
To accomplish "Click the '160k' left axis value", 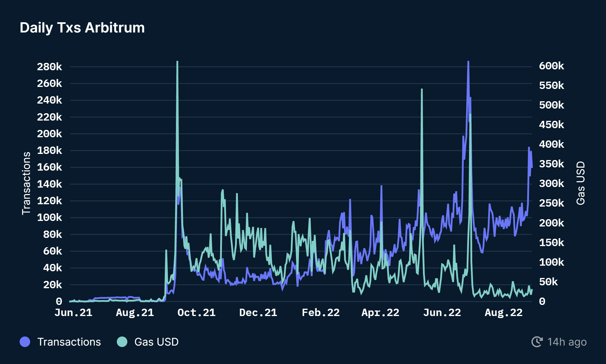I will (49, 167).
